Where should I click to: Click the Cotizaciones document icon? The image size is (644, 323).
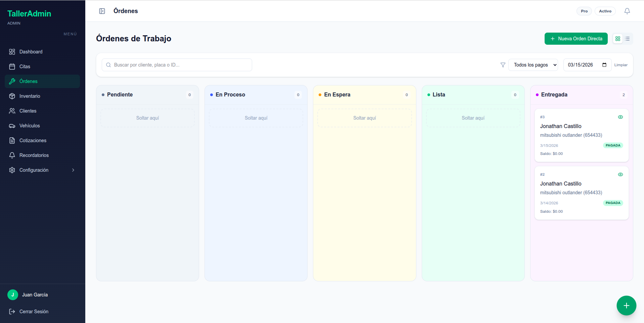(12, 140)
